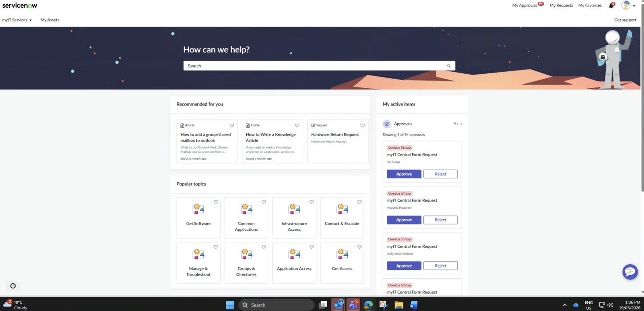Favorite the Hardware Return Request card
The image size is (644, 311).
[362, 126]
